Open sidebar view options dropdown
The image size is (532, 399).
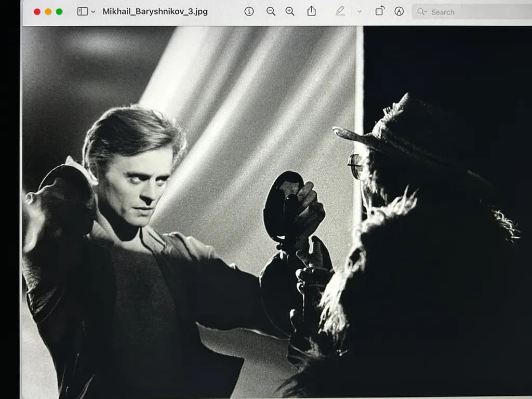(x=93, y=12)
